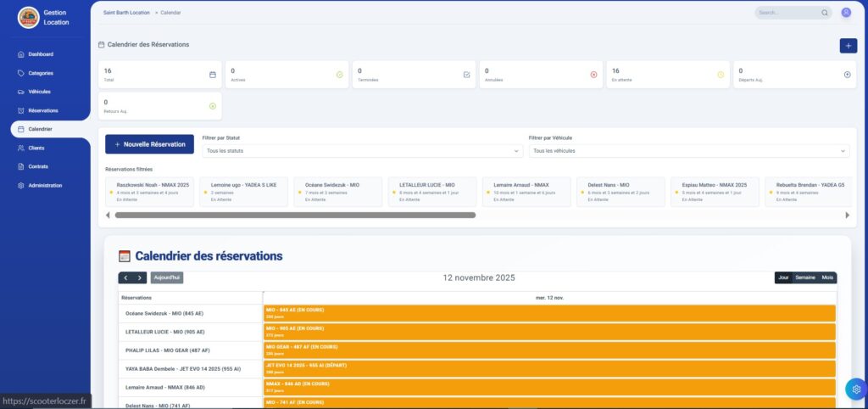Image resolution: width=868 pixels, height=409 pixels.
Task: Switch calendar to Mois view
Action: click(827, 277)
